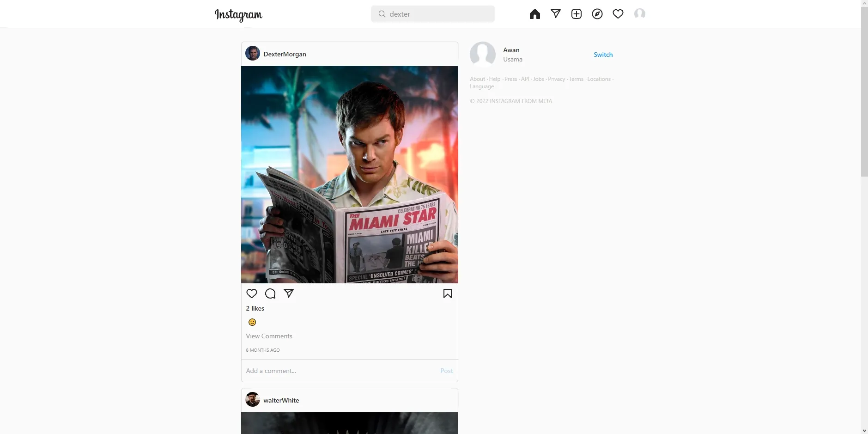Open DexterMorgan profile picture
868x434 pixels.
pyautogui.click(x=253, y=54)
